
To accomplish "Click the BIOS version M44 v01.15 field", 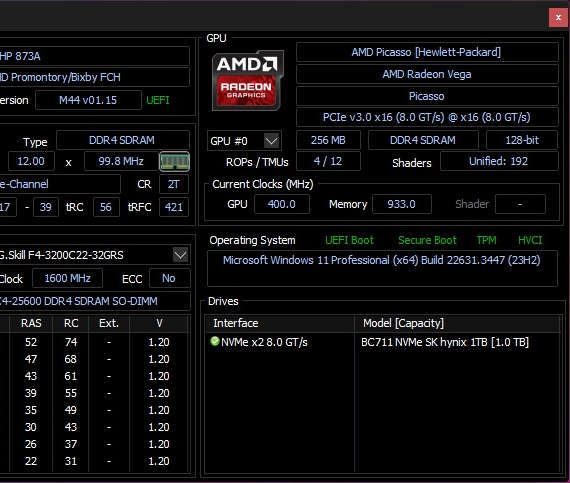I will pos(88,100).
